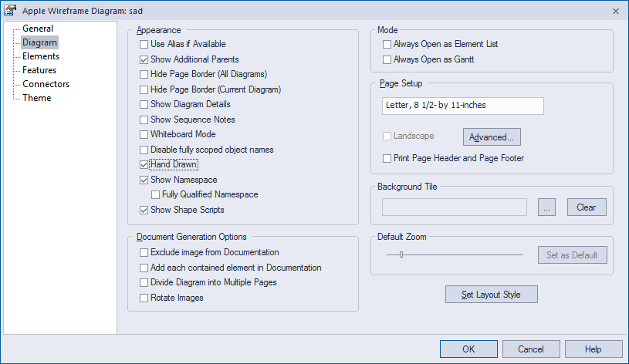Uncheck Show Shape Scripts
The height and width of the screenshot is (364, 629).
point(144,210)
